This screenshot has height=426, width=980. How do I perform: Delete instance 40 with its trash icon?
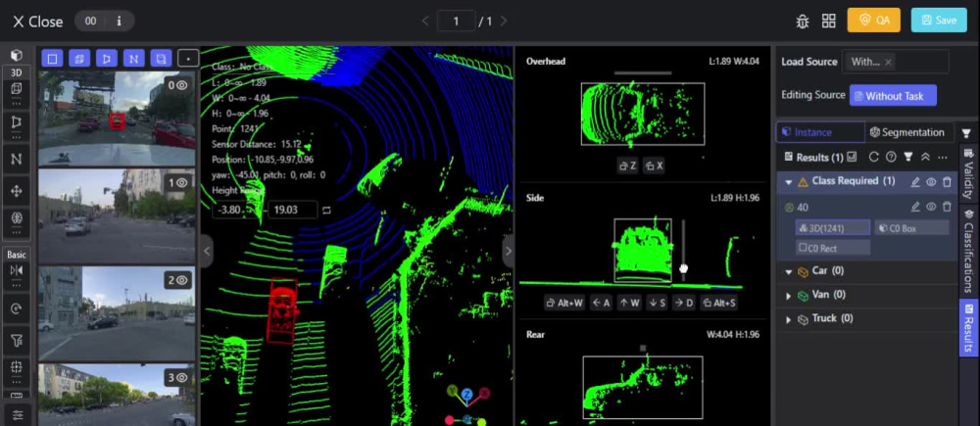tap(947, 207)
